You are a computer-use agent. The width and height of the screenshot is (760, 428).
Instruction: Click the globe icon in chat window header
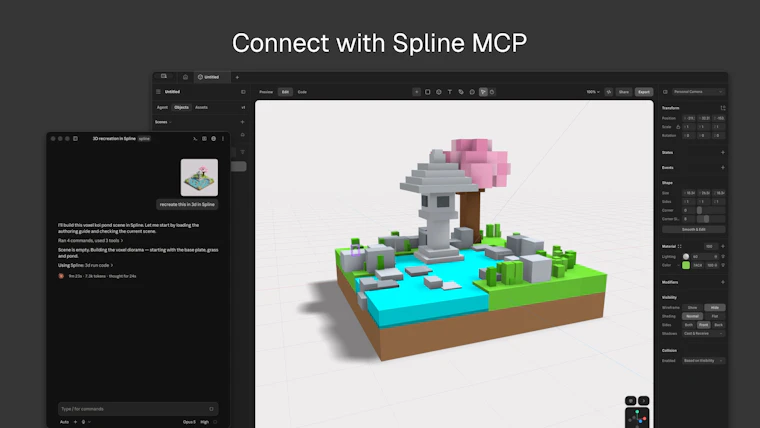click(x=213, y=139)
